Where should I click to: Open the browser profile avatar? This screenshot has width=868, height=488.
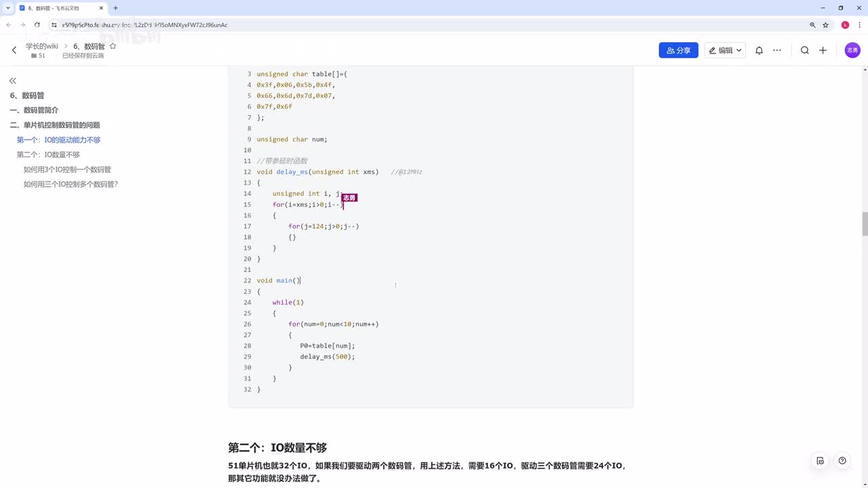point(845,25)
